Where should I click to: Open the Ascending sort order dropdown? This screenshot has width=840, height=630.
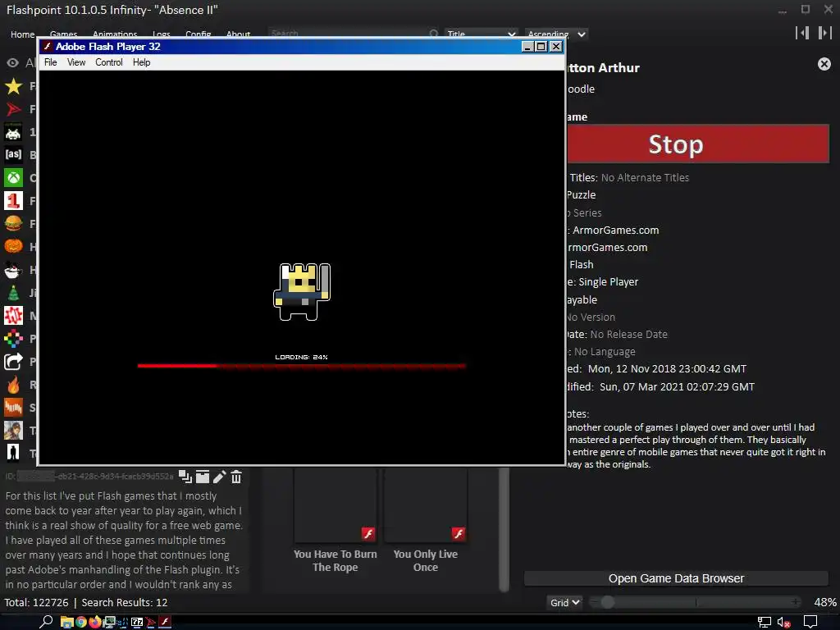click(x=556, y=34)
